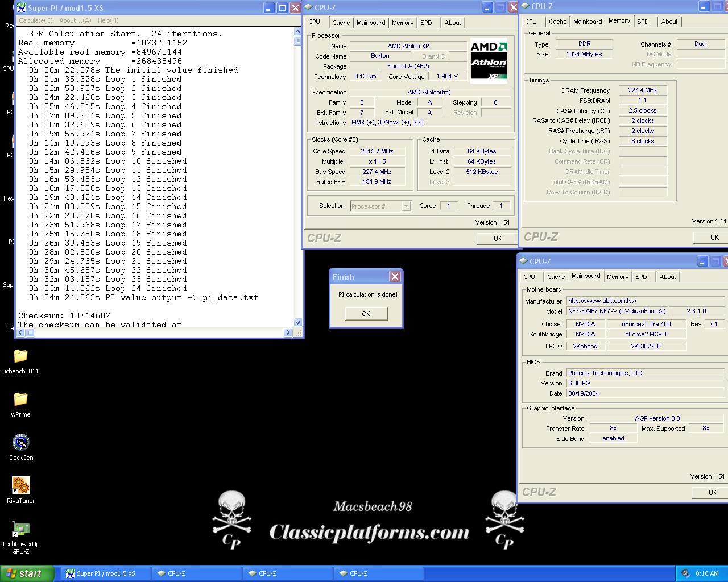The image size is (728, 582).
Task: Click the DRAM Frequency value field
Action: [x=643, y=90]
